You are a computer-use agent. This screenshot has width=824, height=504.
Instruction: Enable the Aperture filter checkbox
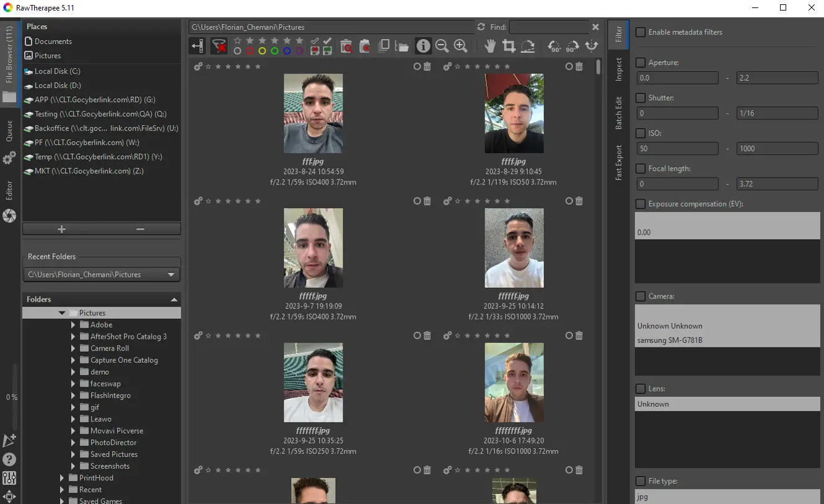641,63
